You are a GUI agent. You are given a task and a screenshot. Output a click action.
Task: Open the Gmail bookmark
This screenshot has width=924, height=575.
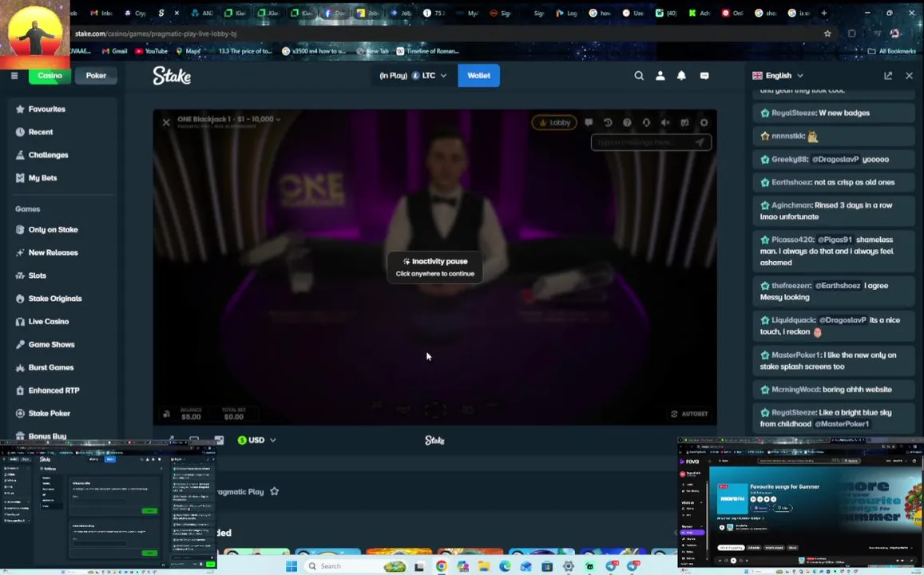point(114,51)
